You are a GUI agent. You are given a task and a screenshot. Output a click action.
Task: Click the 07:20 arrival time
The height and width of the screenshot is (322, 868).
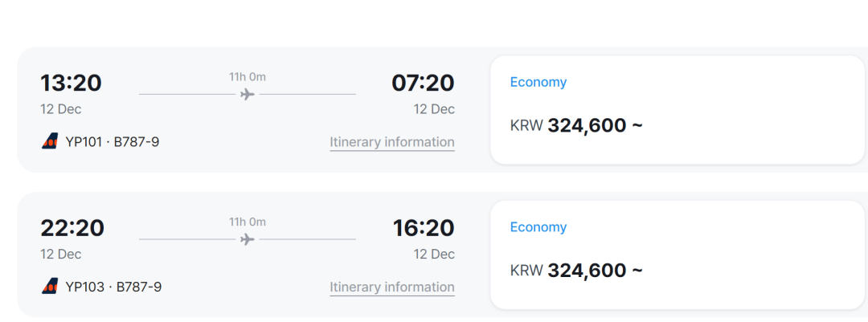[423, 83]
